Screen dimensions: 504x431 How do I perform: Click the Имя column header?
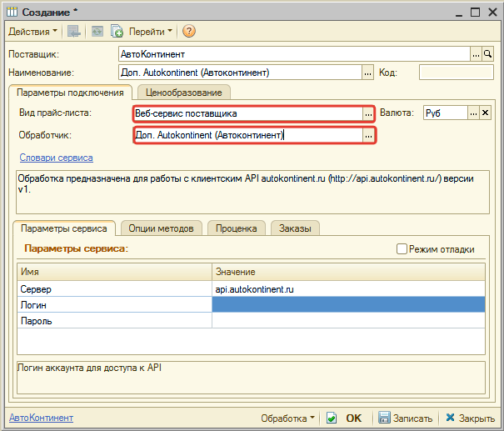click(115, 272)
